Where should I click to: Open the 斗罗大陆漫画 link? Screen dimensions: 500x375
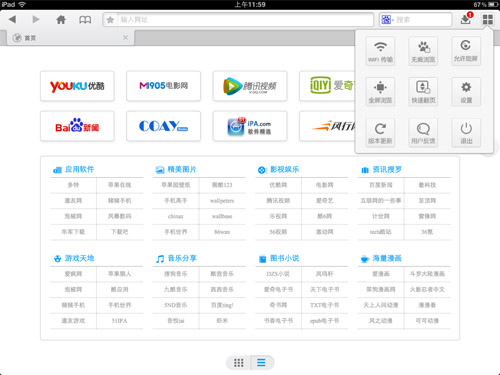pos(427,274)
